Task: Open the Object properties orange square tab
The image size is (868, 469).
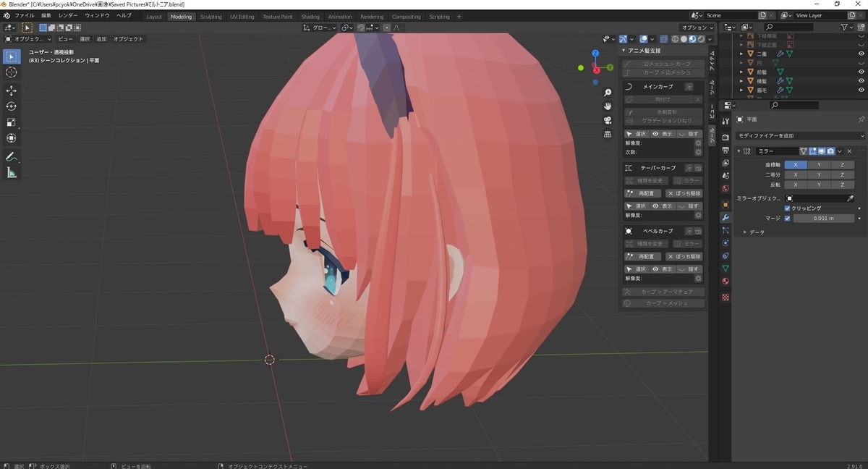Action: pos(726,205)
